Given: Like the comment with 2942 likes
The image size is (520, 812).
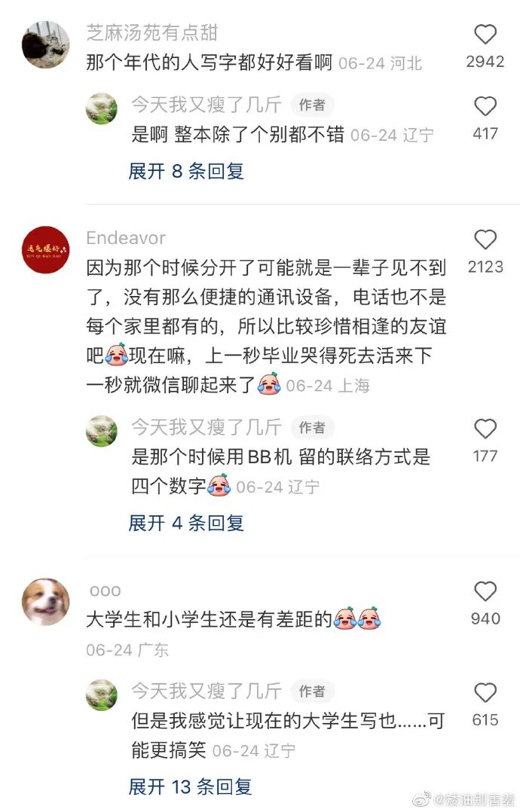Looking at the screenshot, I should click(x=485, y=34).
